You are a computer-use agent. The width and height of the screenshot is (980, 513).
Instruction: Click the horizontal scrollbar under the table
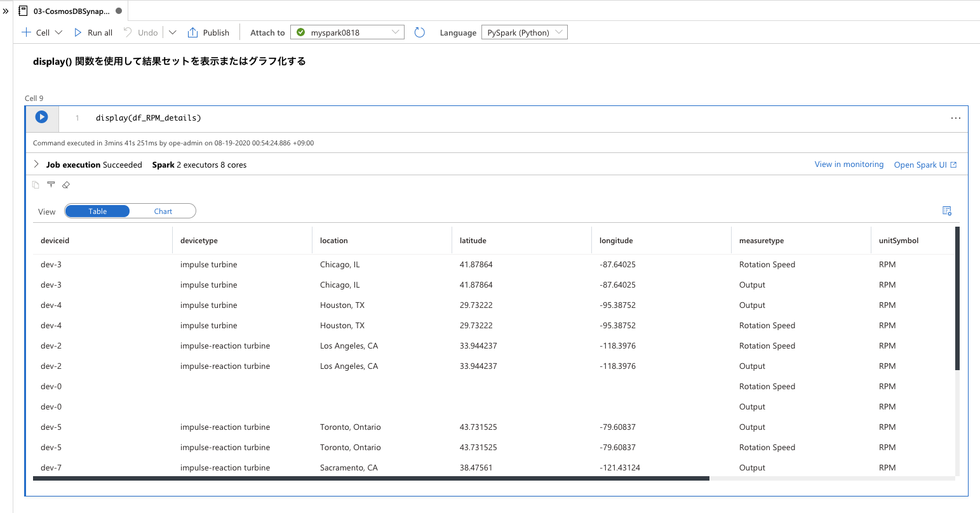(x=371, y=478)
